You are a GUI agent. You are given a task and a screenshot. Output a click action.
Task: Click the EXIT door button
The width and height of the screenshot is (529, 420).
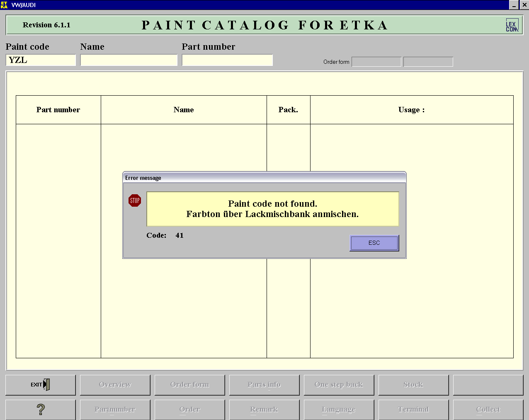[x=41, y=385]
